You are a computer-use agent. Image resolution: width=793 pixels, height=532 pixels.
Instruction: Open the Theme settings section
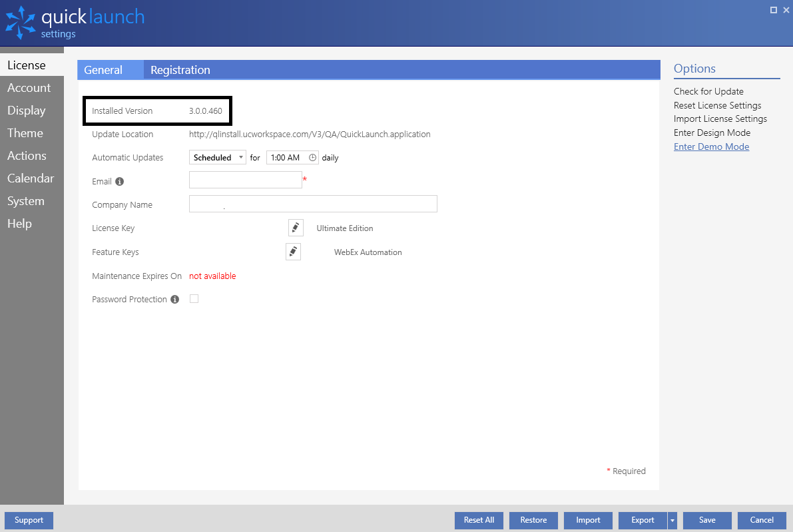point(25,133)
